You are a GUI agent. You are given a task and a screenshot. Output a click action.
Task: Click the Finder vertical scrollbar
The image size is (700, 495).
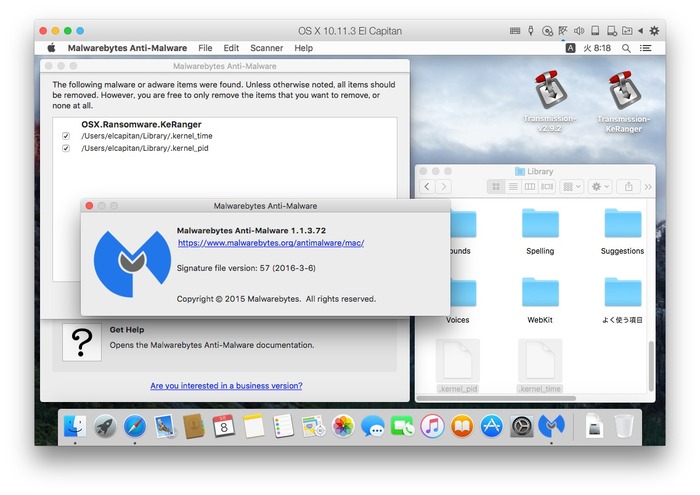(x=651, y=366)
